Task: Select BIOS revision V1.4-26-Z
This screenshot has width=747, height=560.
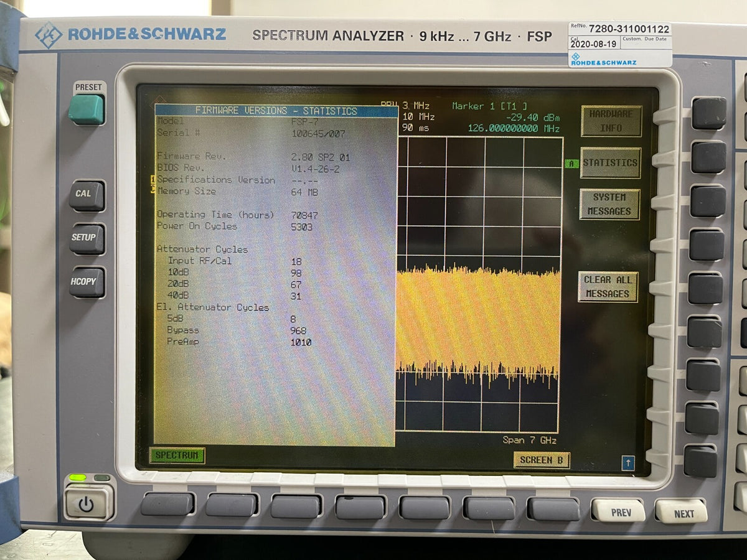Action: point(315,169)
